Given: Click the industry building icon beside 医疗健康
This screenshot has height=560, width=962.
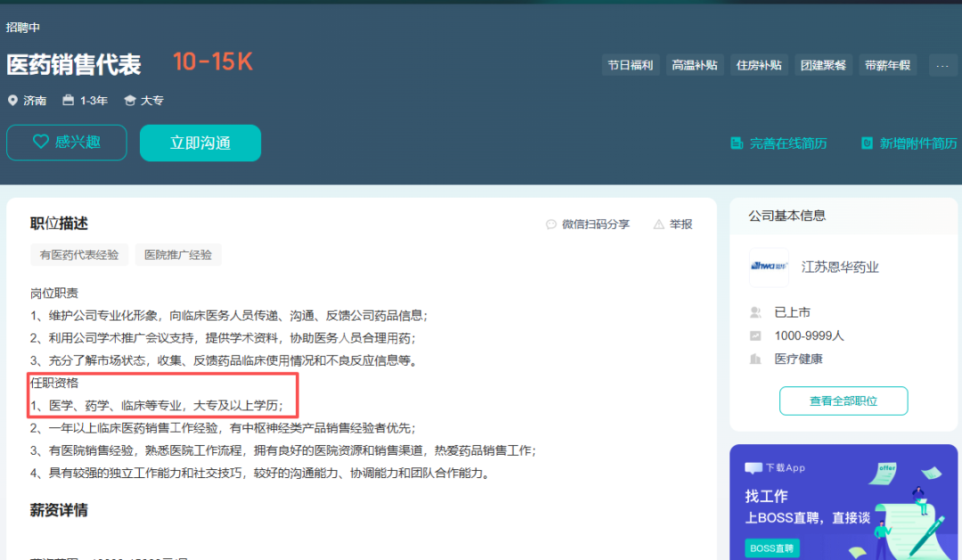Looking at the screenshot, I should click(756, 359).
